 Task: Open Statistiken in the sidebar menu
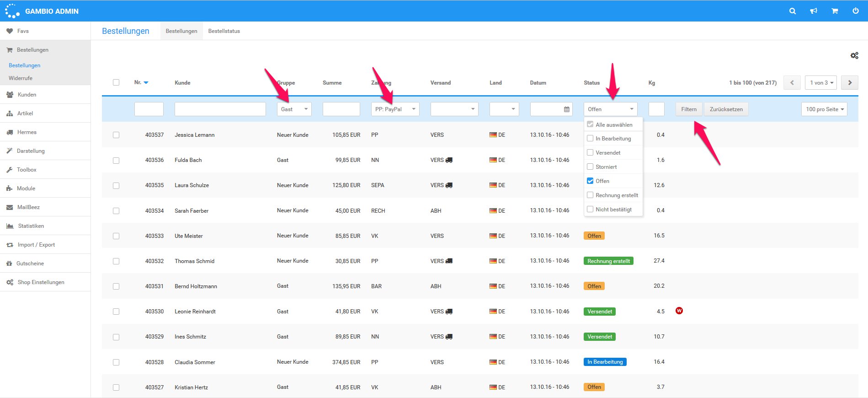[31, 226]
